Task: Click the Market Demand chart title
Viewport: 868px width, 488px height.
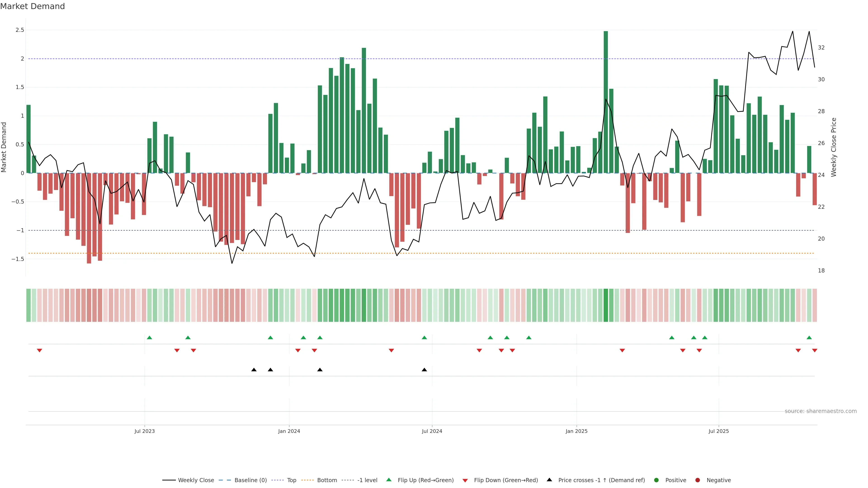Action: [32, 6]
